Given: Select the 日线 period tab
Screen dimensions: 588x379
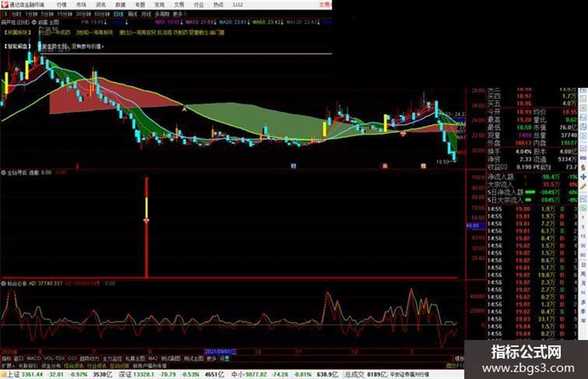Looking at the screenshot, I should [x=118, y=14].
